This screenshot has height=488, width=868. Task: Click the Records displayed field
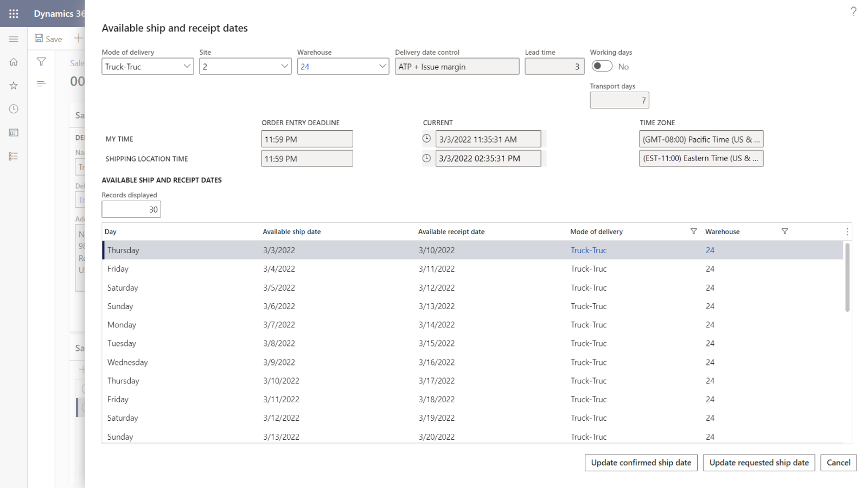(131, 209)
